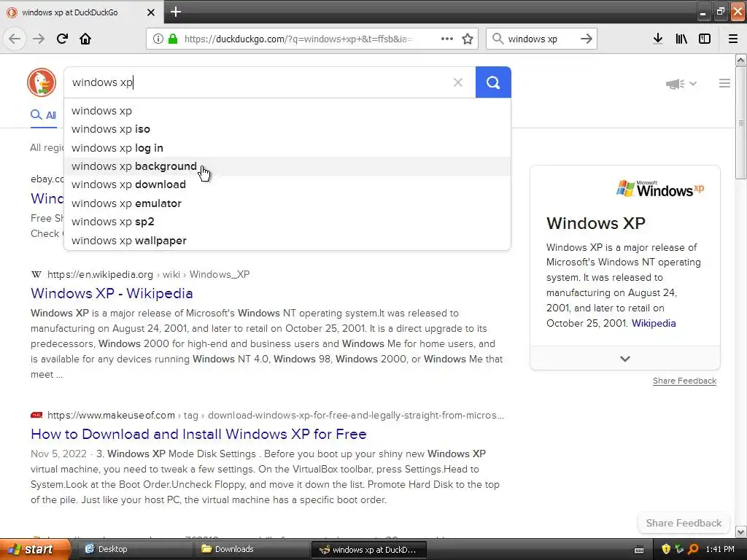The image size is (747, 560).
Task: Reload the current page
Action: [x=62, y=39]
